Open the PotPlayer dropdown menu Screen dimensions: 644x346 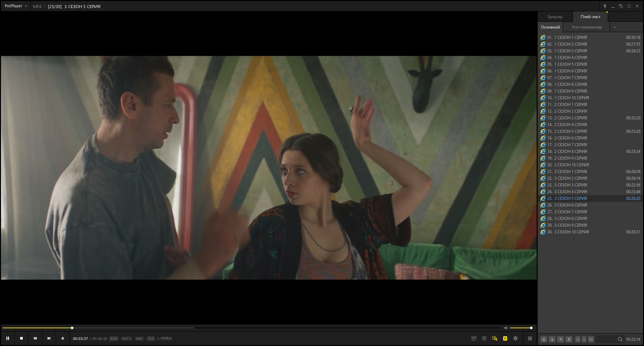pos(16,6)
